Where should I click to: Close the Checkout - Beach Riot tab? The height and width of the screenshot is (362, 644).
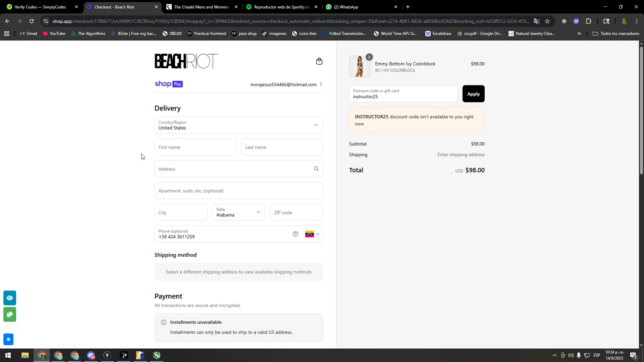pos(156,7)
